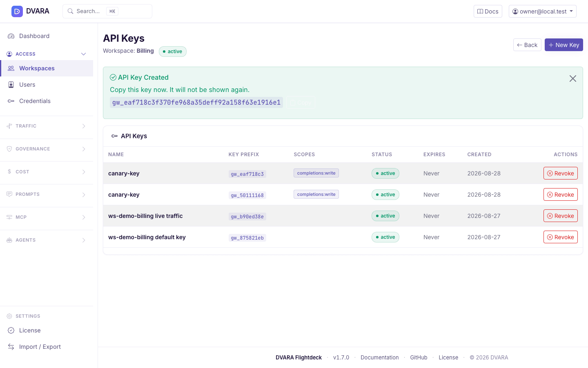Click the search magnifier icon
Image resolution: width=588 pixels, height=368 pixels.
(71, 11)
